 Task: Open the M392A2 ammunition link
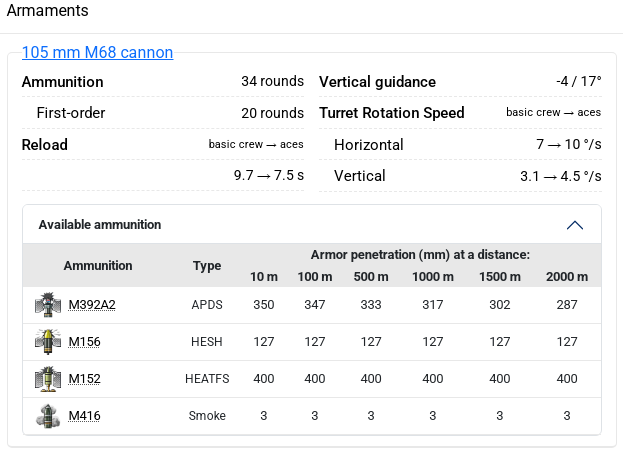click(x=91, y=305)
